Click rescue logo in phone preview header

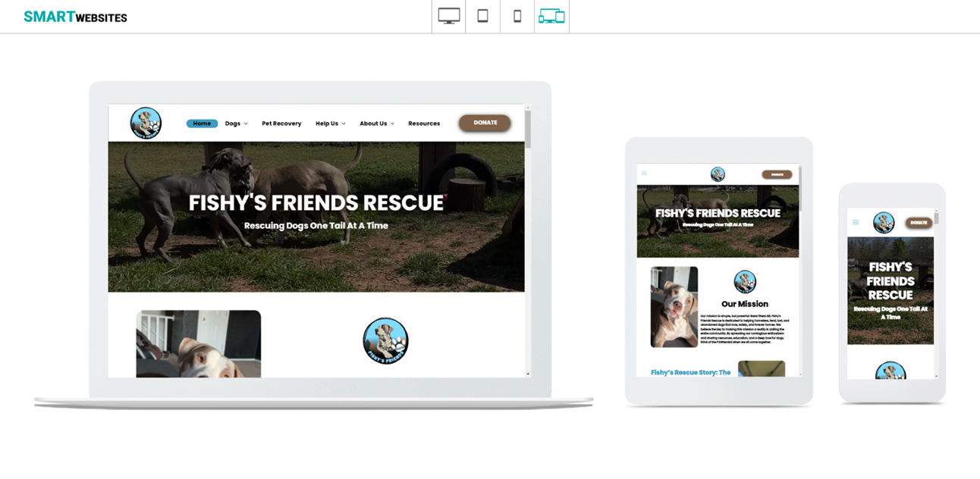884,223
